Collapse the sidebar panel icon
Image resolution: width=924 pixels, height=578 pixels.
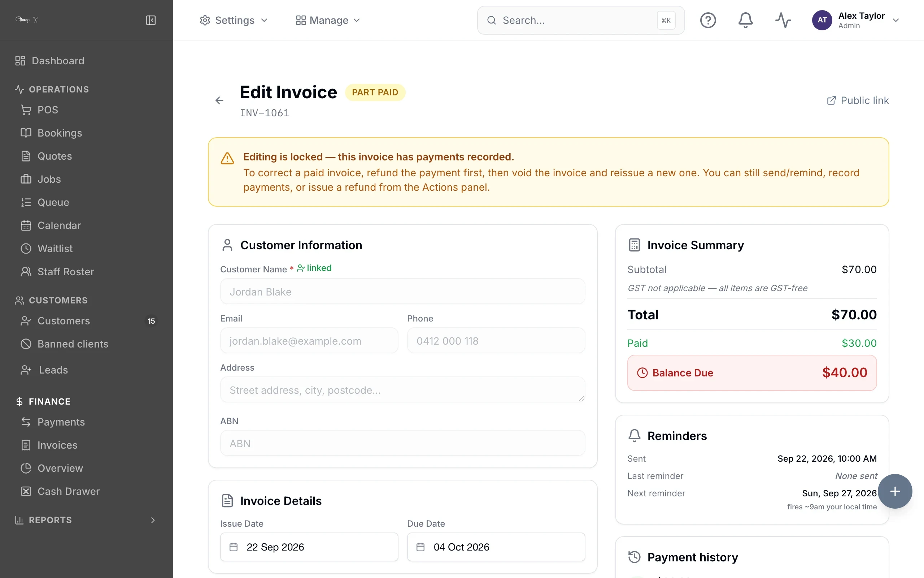click(x=151, y=20)
